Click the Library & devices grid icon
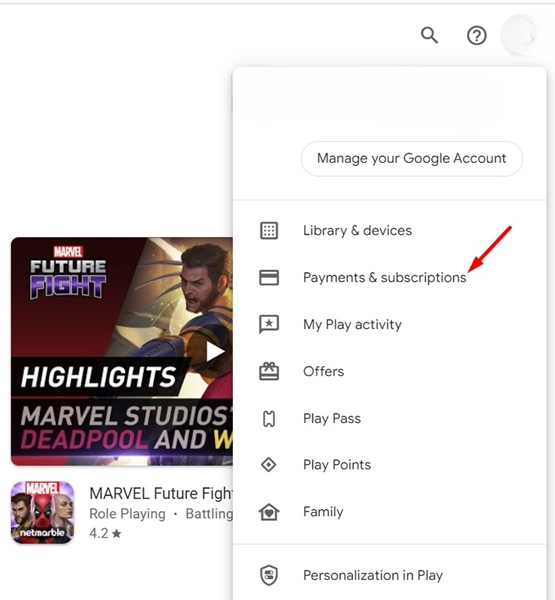Image resolution: width=555 pixels, height=600 pixels. (x=269, y=231)
